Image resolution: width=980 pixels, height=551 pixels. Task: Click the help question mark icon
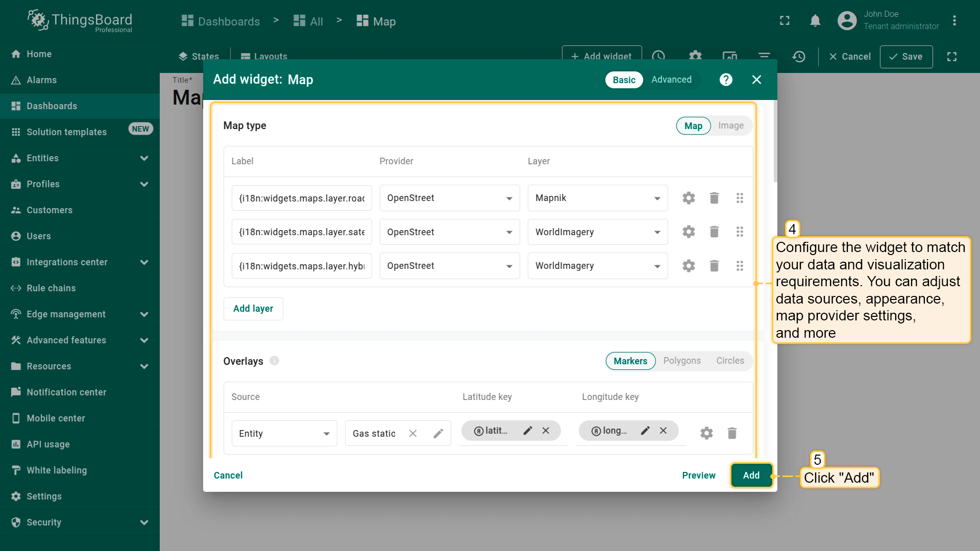click(726, 80)
